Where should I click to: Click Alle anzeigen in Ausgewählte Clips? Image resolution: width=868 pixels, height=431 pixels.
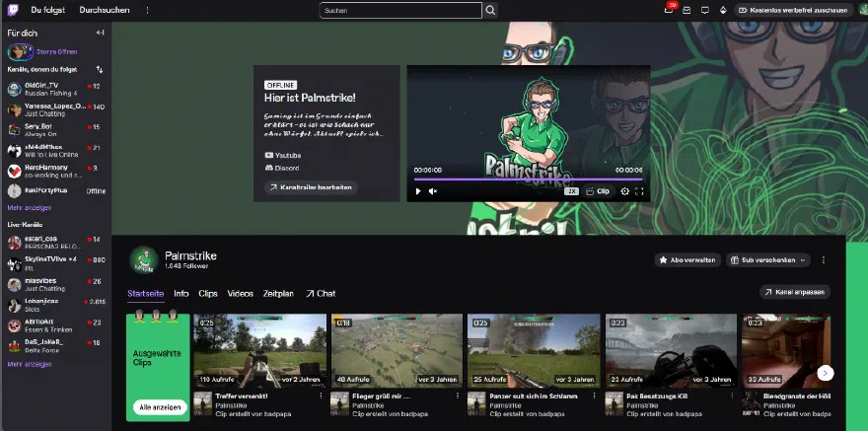160,407
